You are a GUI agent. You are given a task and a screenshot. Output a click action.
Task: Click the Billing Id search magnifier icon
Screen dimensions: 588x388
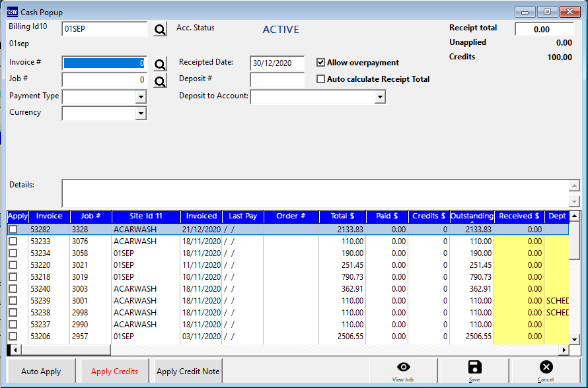(x=160, y=30)
